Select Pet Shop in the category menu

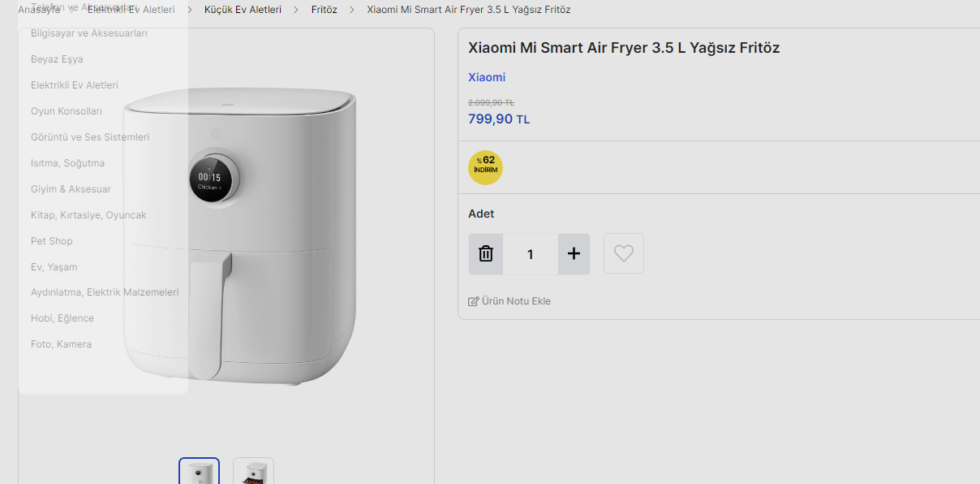52,241
